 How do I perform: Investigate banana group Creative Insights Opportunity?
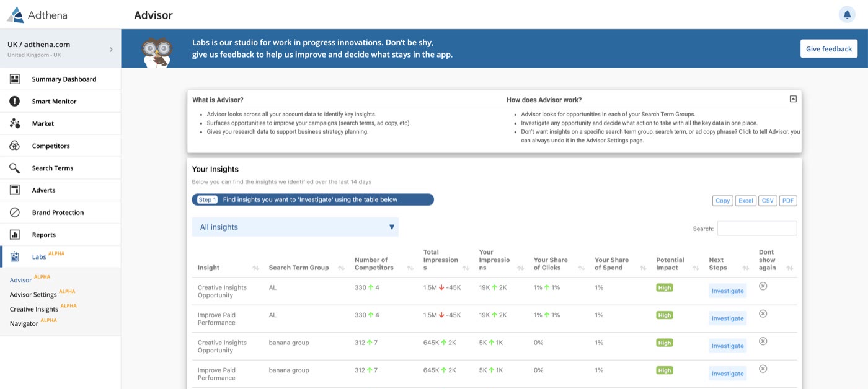[x=728, y=346]
